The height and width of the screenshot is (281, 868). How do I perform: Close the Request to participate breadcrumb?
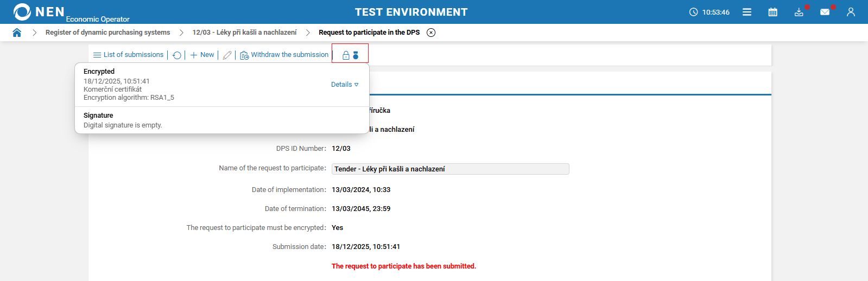(x=431, y=33)
